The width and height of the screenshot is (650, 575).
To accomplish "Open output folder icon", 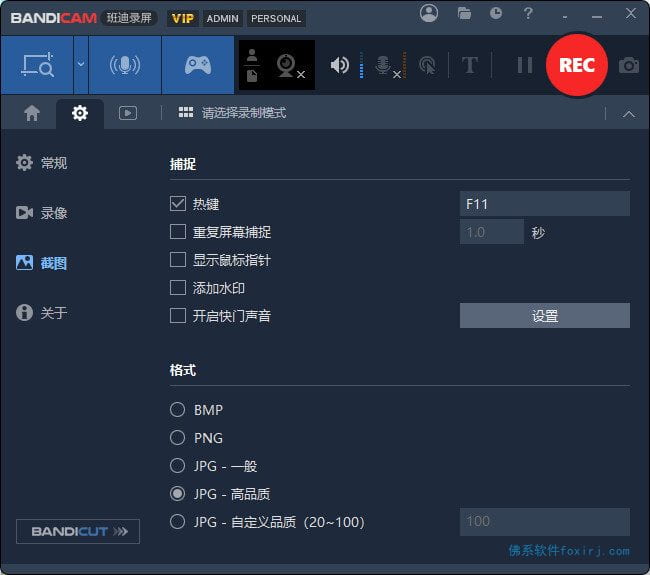I will click(464, 14).
